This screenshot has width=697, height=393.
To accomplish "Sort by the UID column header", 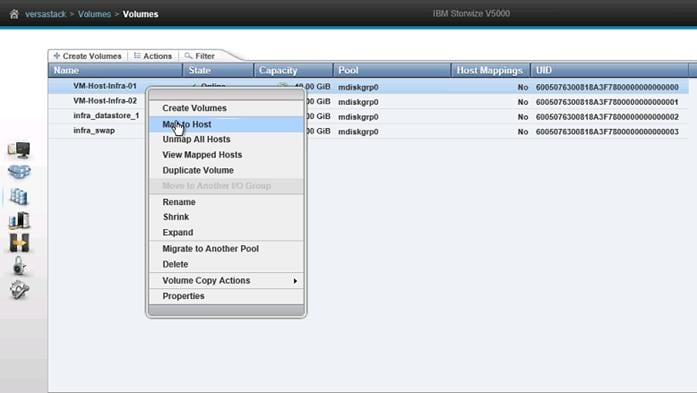I will coord(609,70).
